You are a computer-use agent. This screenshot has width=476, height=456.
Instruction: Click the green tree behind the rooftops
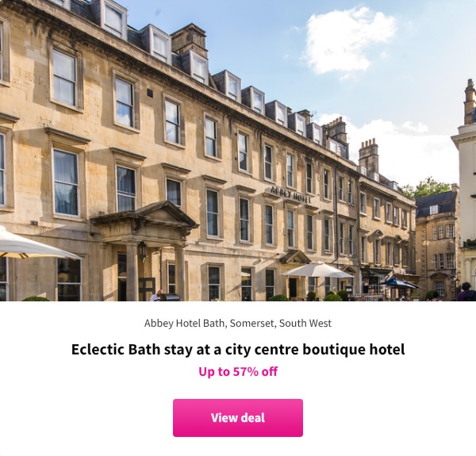pos(427,187)
